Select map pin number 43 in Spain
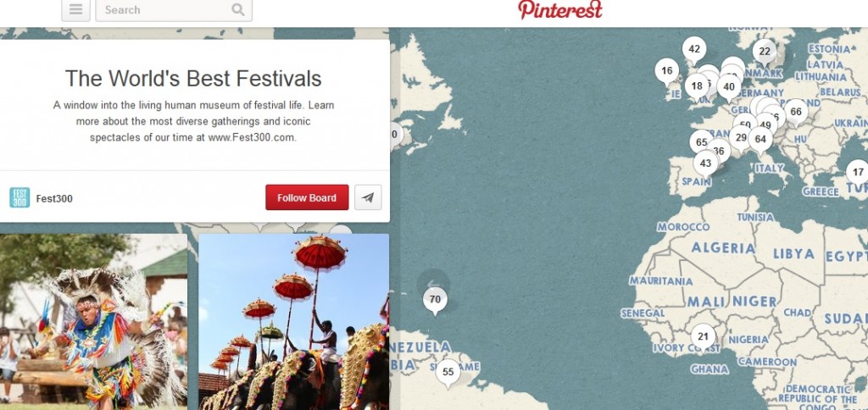The height and width of the screenshot is (410, 868). [705, 163]
